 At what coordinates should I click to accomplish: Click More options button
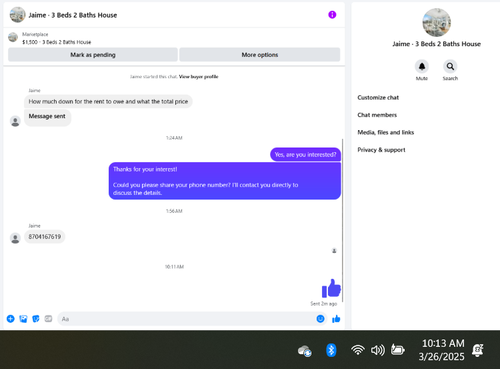(260, 55)
